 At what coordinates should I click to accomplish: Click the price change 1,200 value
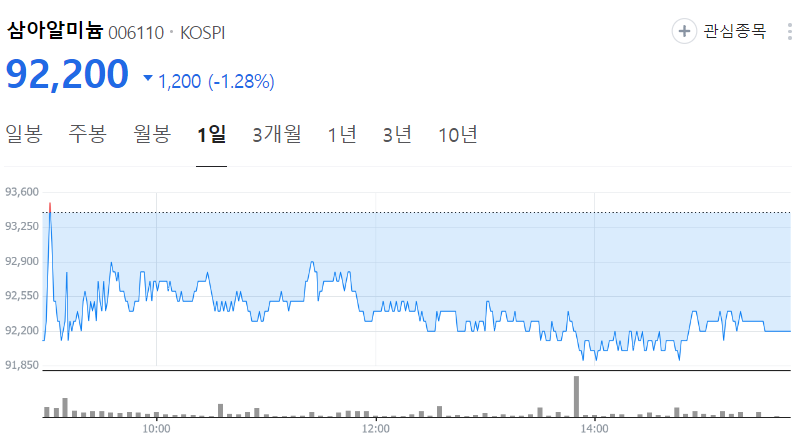tap(179, 81)
